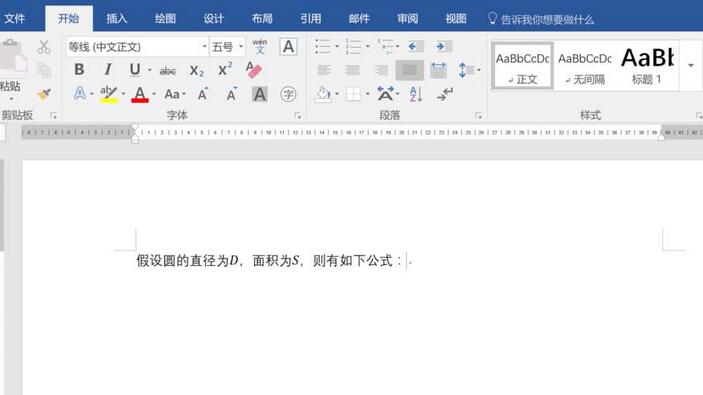Click the Paste clipboard icon
This screenshot has height=395, width=703.
(13, 55)
